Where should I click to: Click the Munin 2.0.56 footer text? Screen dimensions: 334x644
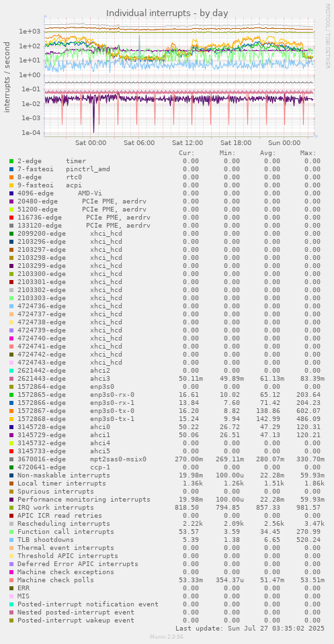coord(167,636)
